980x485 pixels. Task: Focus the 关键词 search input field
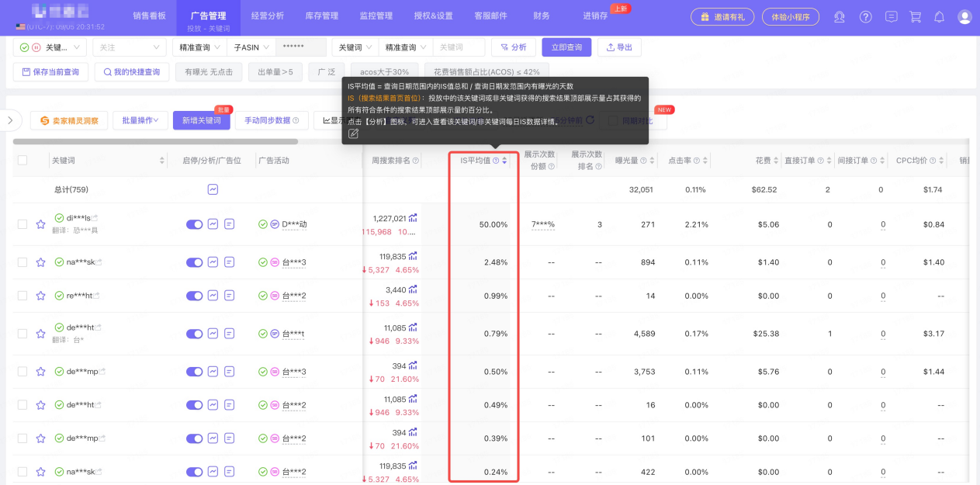[x=459, y=47]
